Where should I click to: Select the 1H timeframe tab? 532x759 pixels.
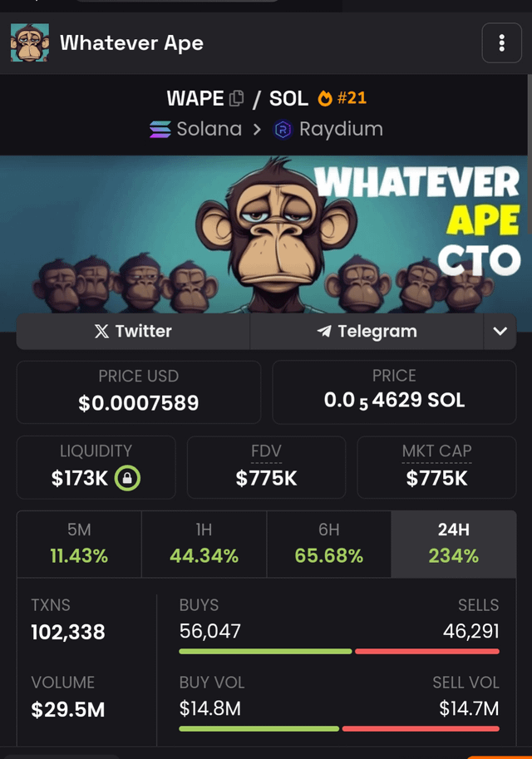(204, 544)
